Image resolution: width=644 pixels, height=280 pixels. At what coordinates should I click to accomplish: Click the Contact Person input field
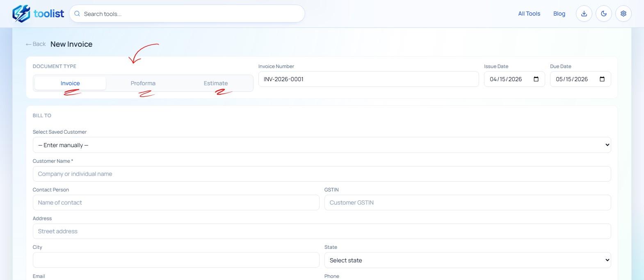(176, 203)
